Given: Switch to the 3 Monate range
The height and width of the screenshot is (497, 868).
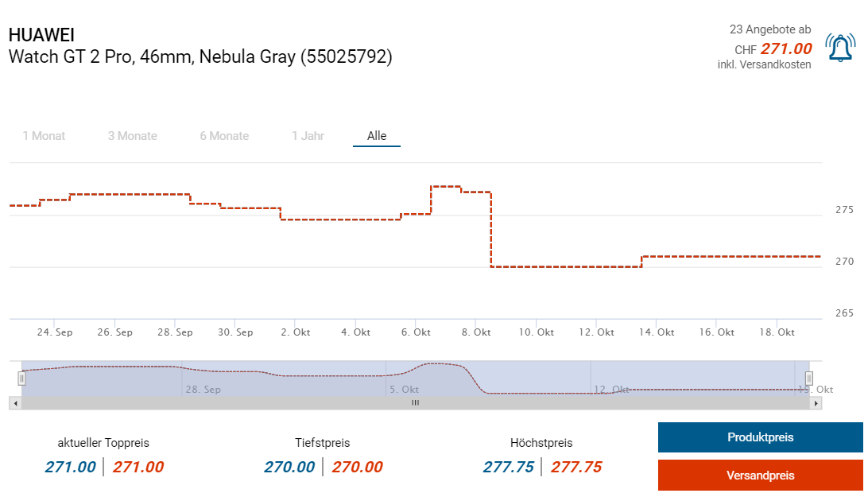Looking at the screenshot, I should [133, 136].
